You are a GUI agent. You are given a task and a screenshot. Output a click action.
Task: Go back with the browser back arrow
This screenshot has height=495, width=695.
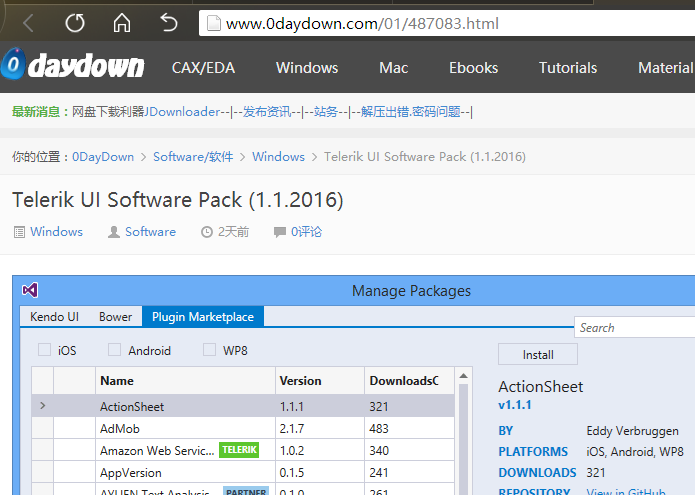(28, 23)
